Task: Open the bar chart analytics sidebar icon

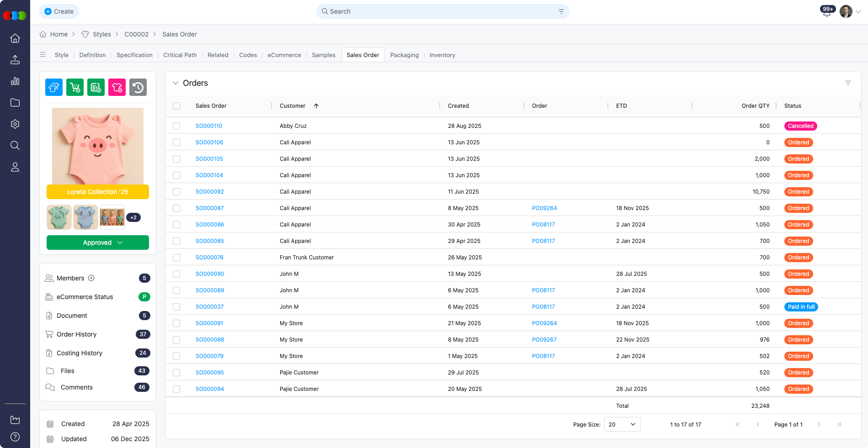Action: pyautogui.click(x=15, y=81)
